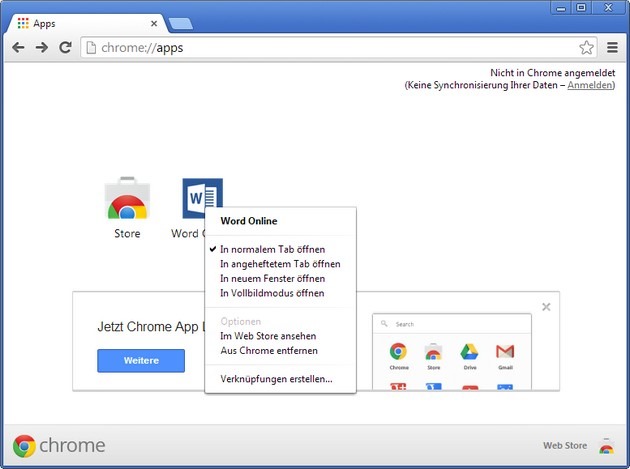
Task: Reload the chrome://apps page
Action: pos(65,47)
